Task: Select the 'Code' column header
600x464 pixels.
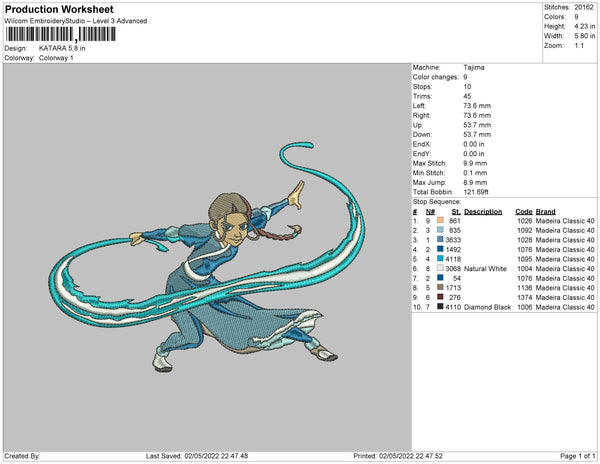Action: tap(524, 212)
